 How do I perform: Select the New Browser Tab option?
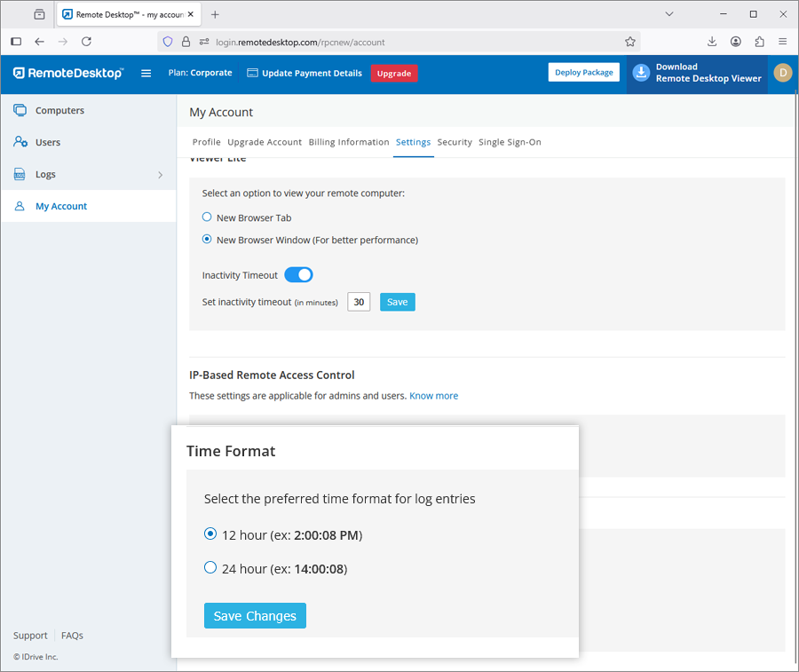207,217
